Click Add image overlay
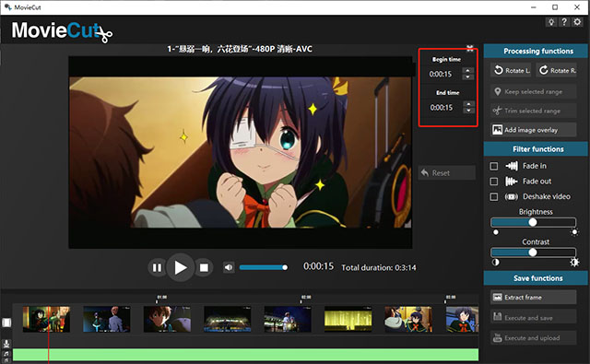Viewport: 590px width, 364px height. point(533,130)
